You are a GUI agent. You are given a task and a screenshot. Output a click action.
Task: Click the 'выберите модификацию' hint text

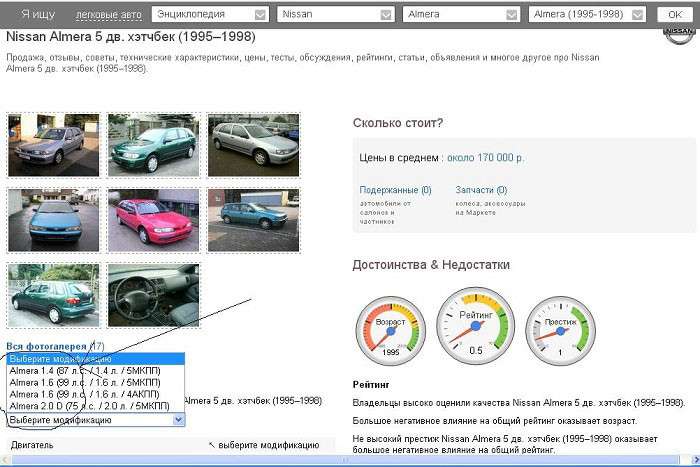pos(269,445)
